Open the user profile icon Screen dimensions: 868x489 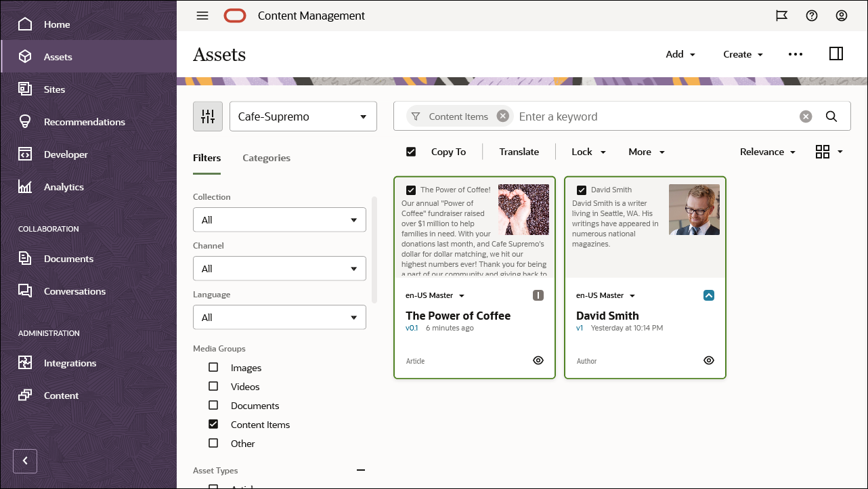coord(842,16)
